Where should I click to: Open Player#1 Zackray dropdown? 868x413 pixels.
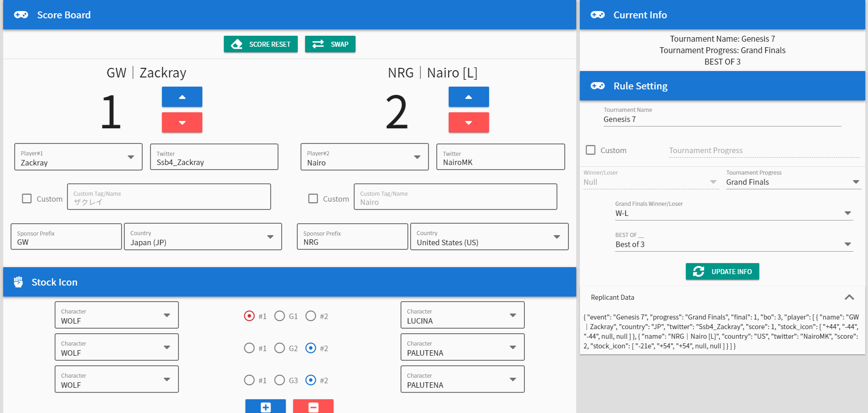click(78, 157)
